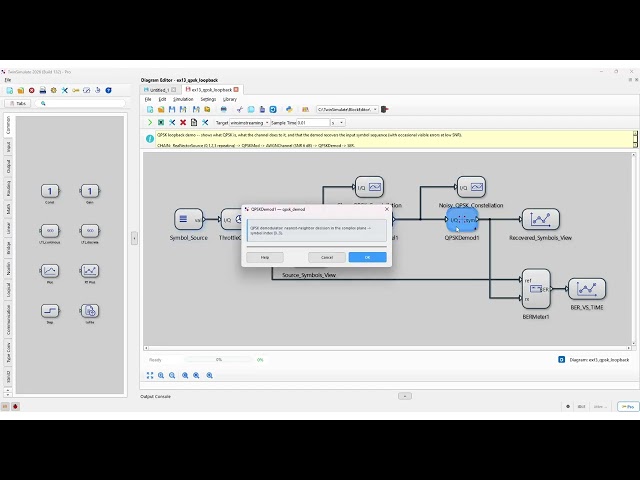The height and width of the screenshot is (480, 640).
Task: Select the BERMeter1 block on the canvas
Action: [536, 289]
